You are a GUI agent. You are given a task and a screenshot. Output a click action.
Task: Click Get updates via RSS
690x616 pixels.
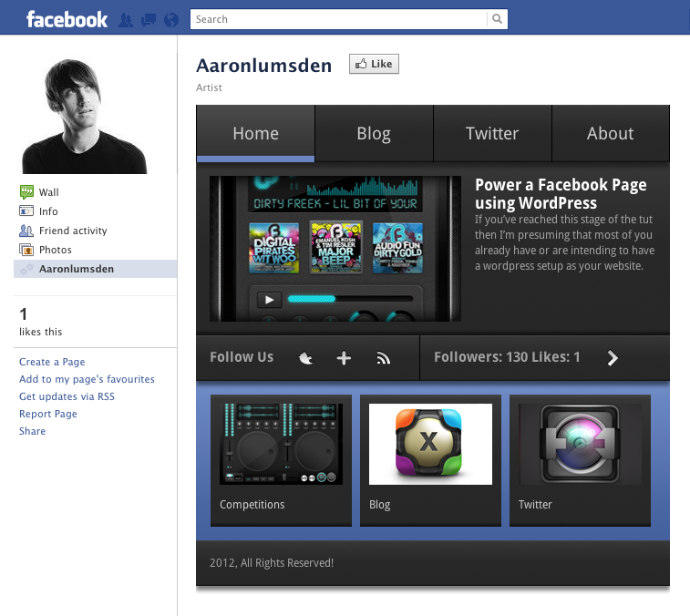pos(67,396)
